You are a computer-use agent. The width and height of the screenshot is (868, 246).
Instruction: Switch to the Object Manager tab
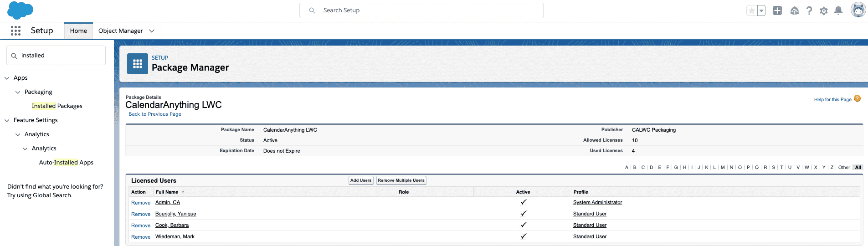[x=120, y=31]
